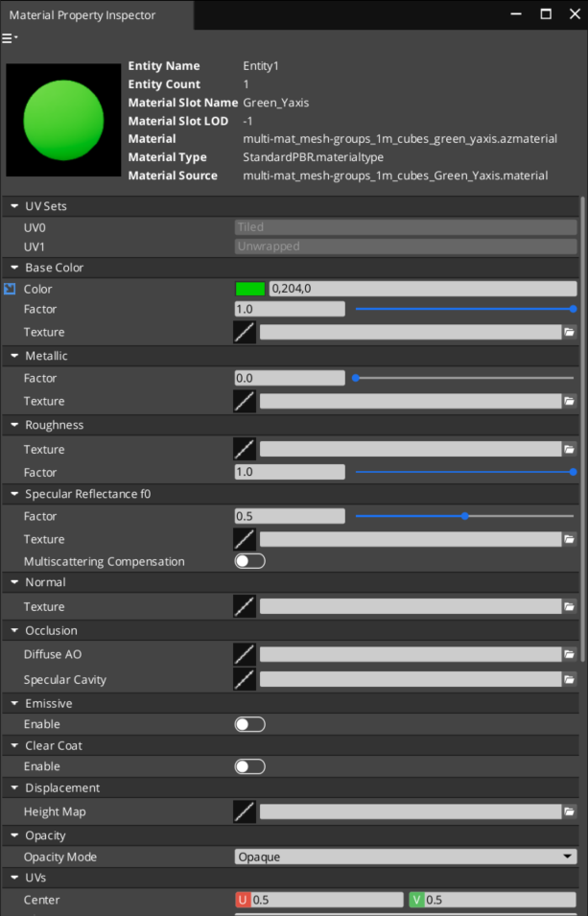Collapse the Specular Reflectance f0 section
Viewport: 588px width, 916px height.
click(x=14, y=494)
